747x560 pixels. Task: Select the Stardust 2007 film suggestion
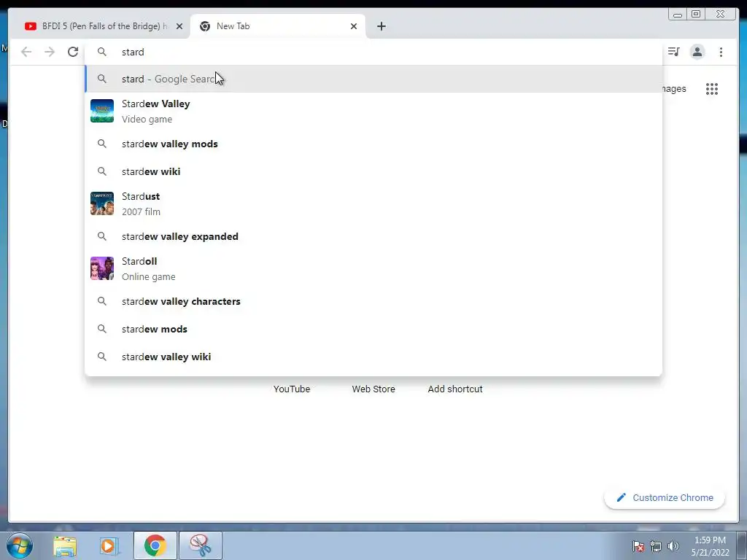coord(373,204)
